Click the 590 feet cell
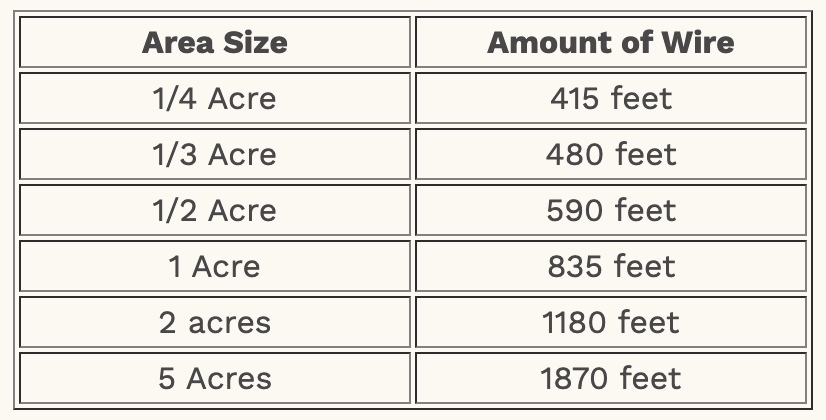This screenshot has height=420, width=826. pyautogui.click(x=610, y=211)
